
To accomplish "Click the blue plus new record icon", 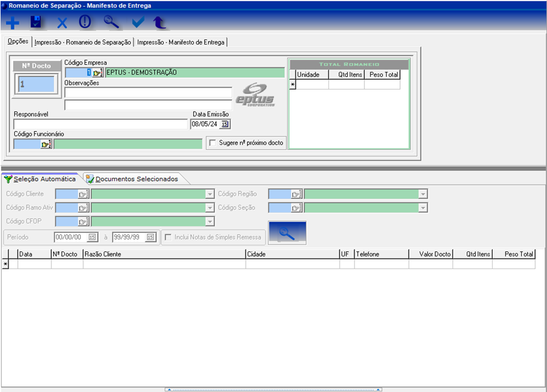I will [12, 23].
